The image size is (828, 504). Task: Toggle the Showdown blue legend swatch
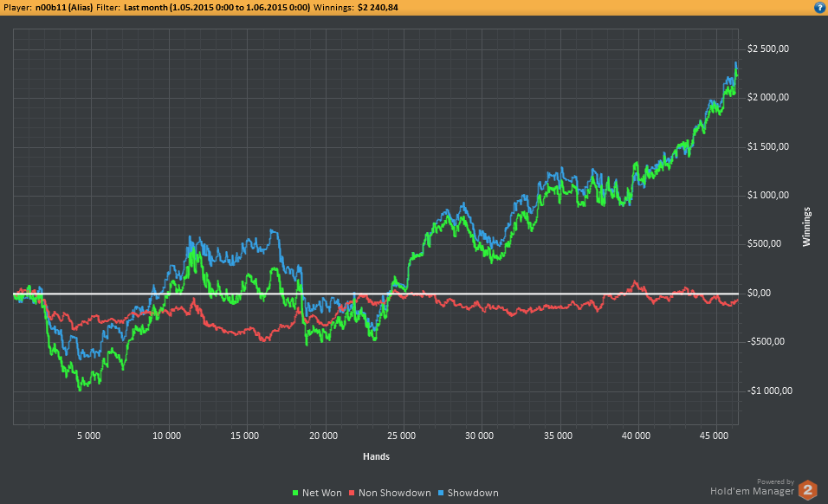tap(440, 493)
